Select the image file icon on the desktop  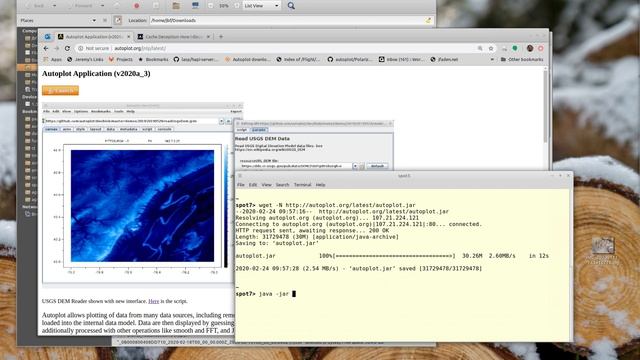pyautogui.click(x=603, y=246)
